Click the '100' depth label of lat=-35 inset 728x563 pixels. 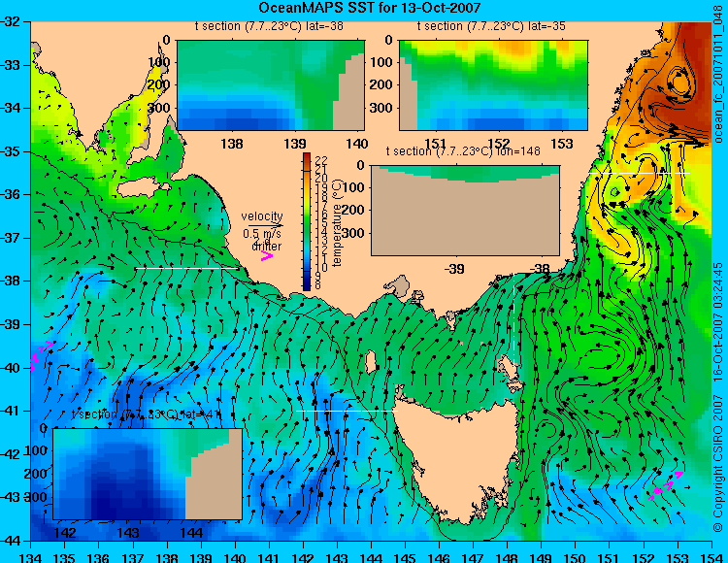(x=381, y=62)
